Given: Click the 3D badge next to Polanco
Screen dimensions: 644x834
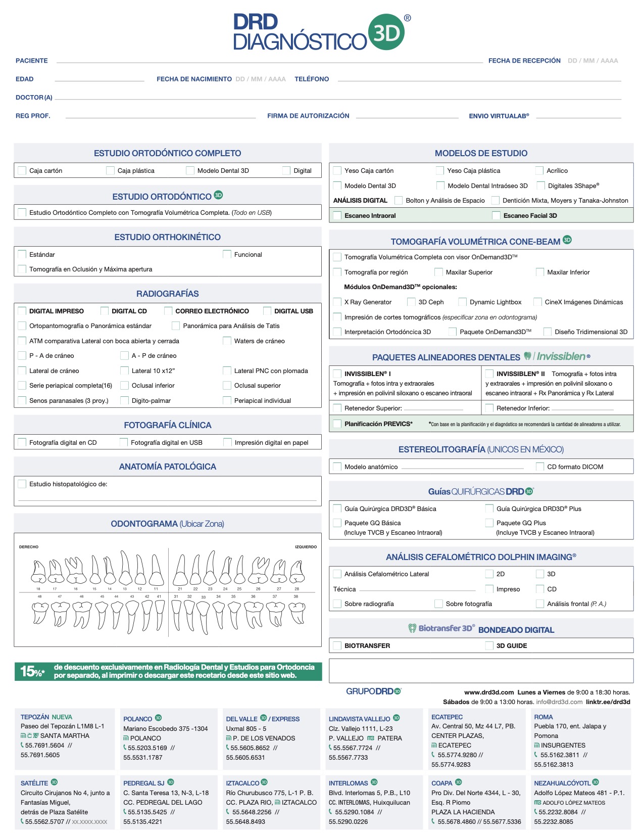Looking at the screenshot, I should coord(158,718).
